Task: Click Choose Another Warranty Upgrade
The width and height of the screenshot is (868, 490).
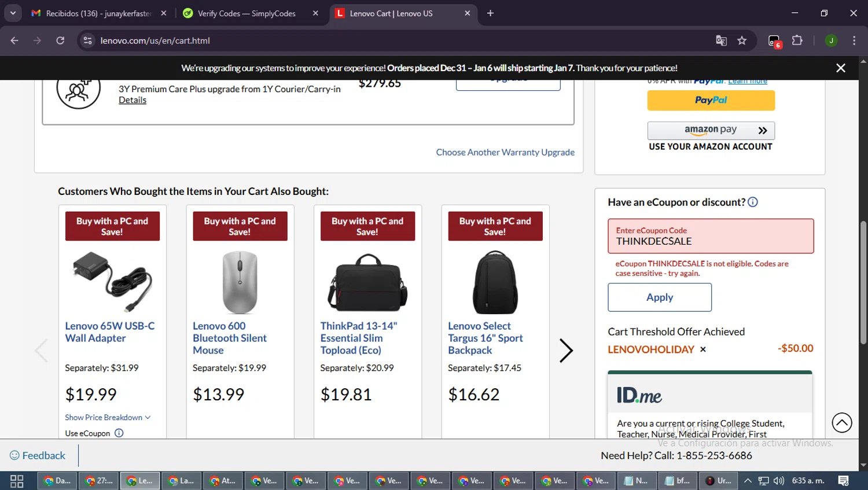Action: pos(505,152)
